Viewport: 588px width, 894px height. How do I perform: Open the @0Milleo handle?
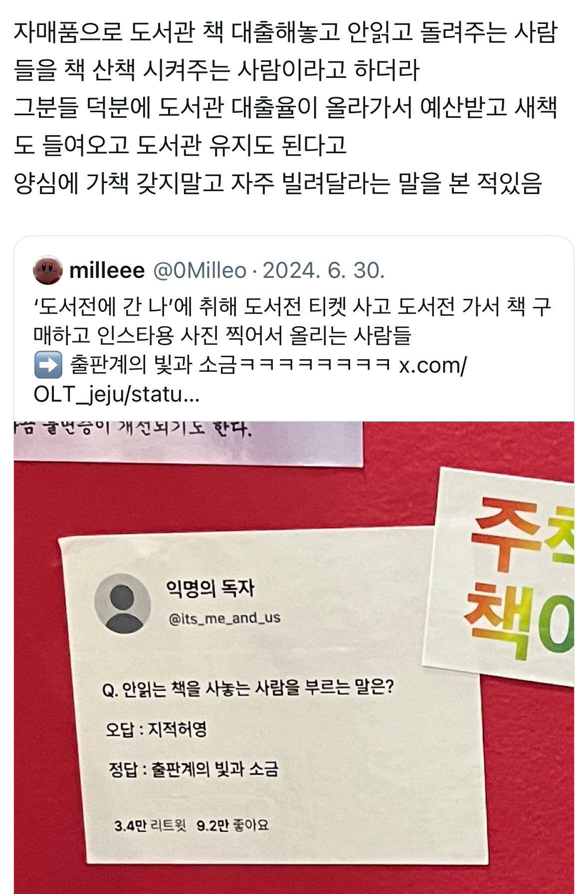click(199, 270)
